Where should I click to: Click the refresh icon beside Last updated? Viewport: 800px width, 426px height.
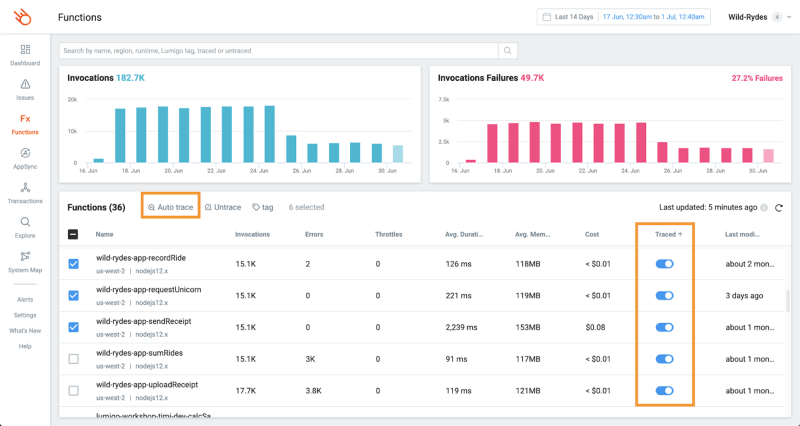pyautogui.click(x=779, y=208)
